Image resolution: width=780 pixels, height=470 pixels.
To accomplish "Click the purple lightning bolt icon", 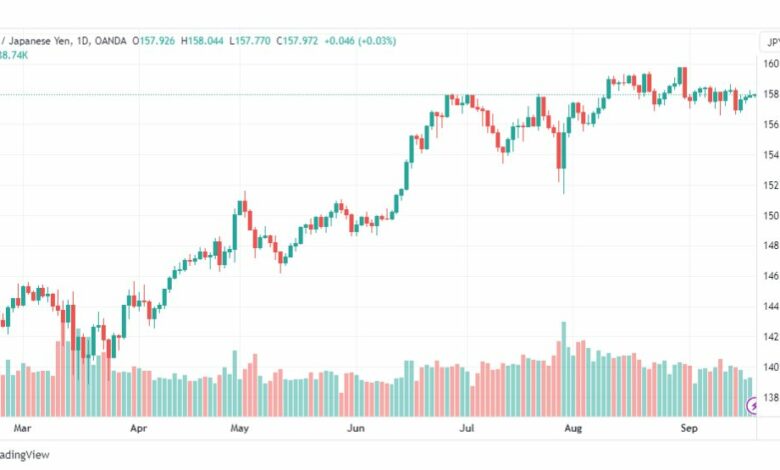I will (754, 406).
